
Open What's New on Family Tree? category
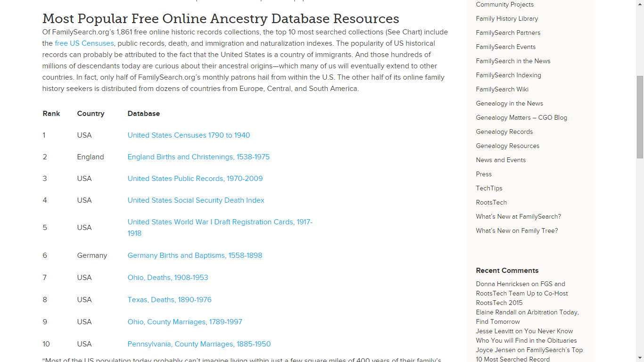click(517, 231)
